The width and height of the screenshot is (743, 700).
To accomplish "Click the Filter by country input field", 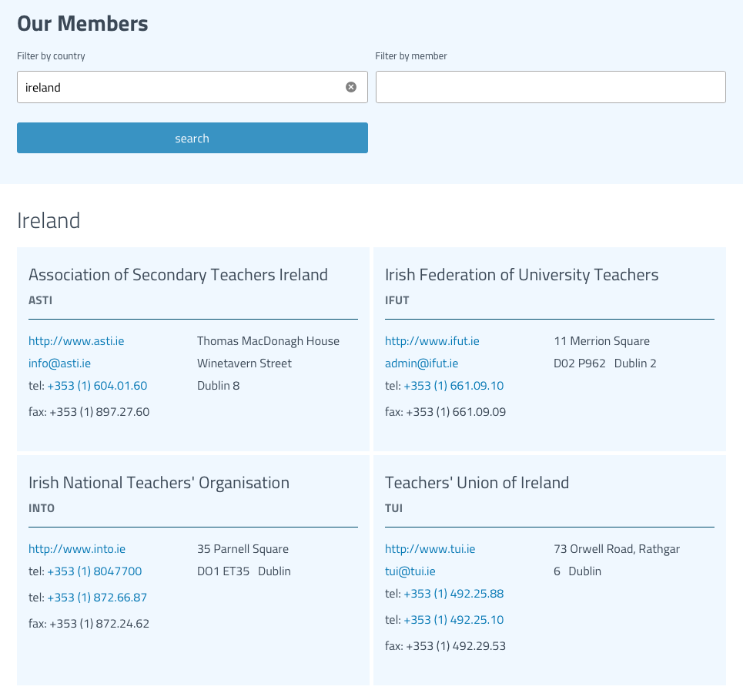I will click(x=192, y=87).
